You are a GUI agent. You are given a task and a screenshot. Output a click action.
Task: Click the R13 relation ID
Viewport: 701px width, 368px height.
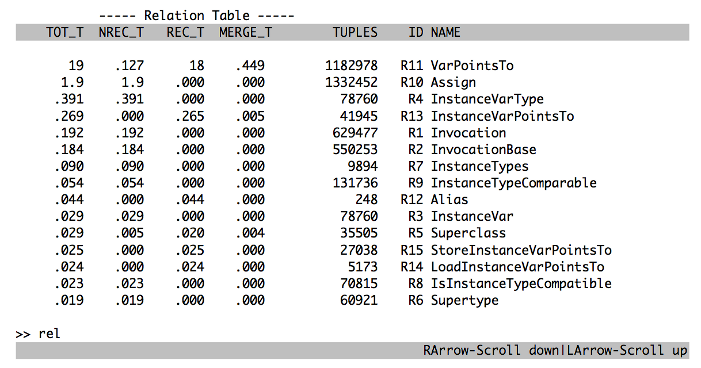click(x=412, y=116)
